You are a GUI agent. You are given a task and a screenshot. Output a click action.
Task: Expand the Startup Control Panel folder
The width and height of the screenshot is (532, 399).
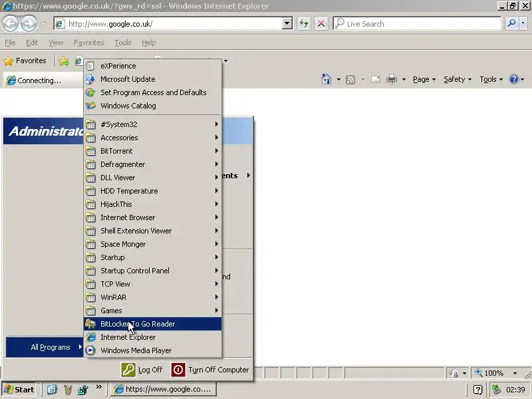click(152, 271)
